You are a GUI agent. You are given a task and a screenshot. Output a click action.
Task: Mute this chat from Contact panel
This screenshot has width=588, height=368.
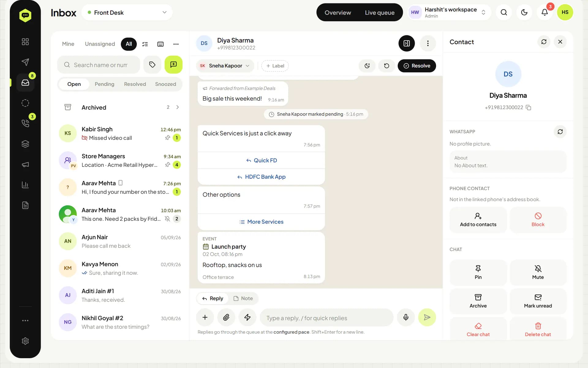[538, 272]
